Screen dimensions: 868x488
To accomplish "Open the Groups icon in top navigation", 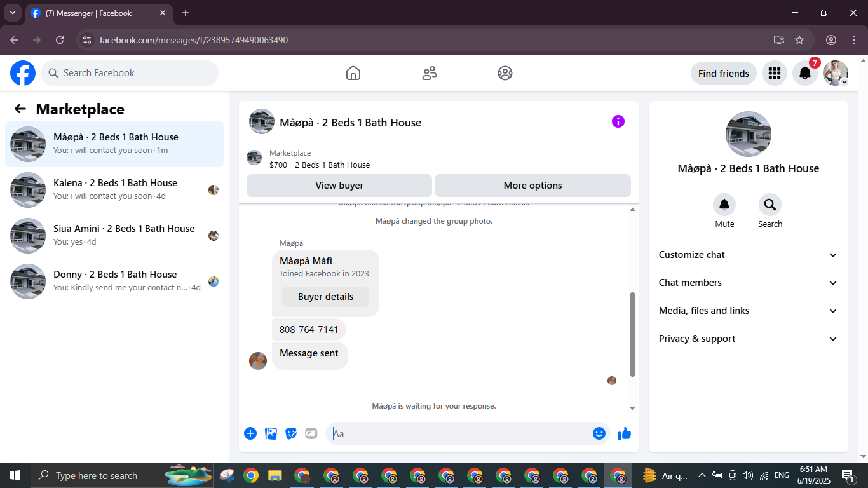I will [505, 73].
